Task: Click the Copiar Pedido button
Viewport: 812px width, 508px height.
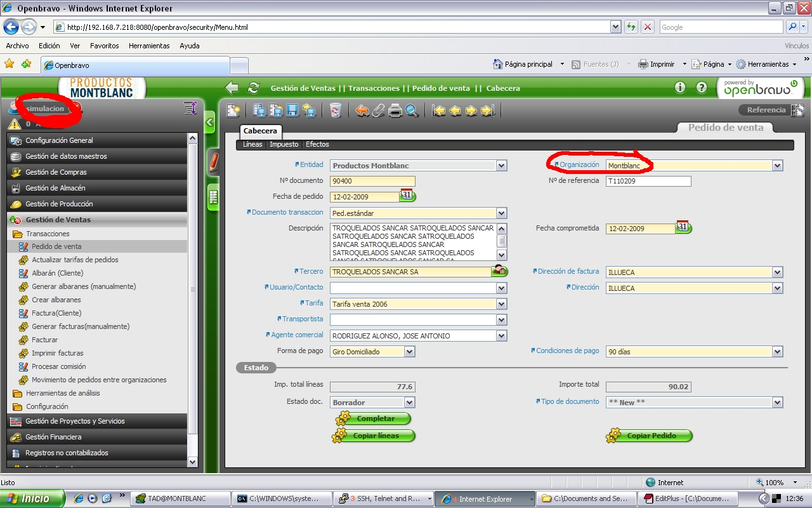Action: (x=650, y=436)
